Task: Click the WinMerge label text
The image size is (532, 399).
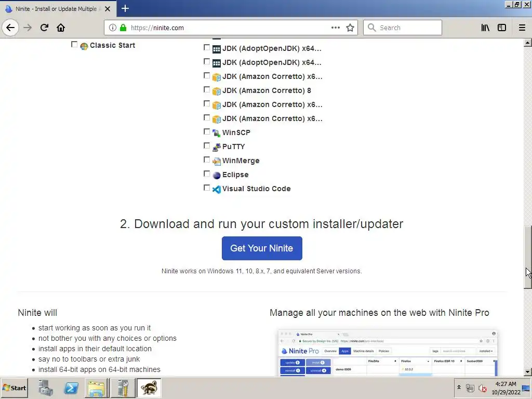Action: 241,161
